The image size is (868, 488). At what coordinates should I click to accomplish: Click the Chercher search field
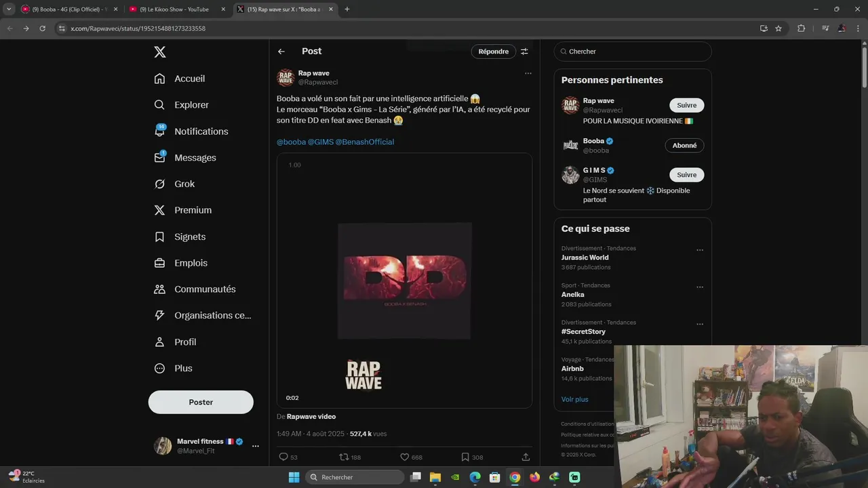[x=633, y=52]
